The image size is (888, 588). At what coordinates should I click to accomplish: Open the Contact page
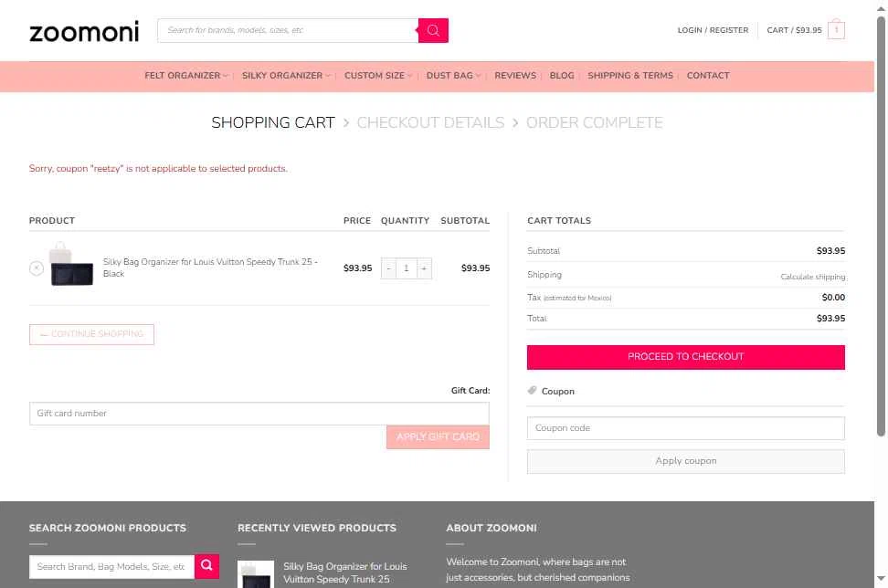tap(708, 76)
